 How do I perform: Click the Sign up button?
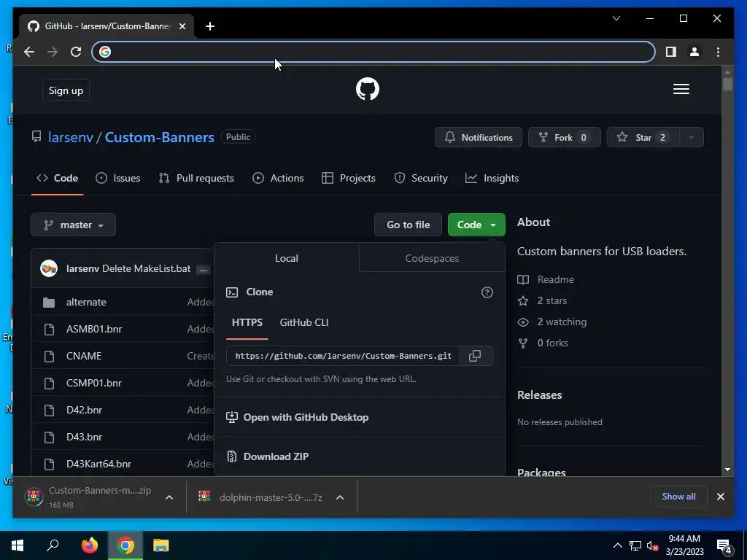click(66, 90)
